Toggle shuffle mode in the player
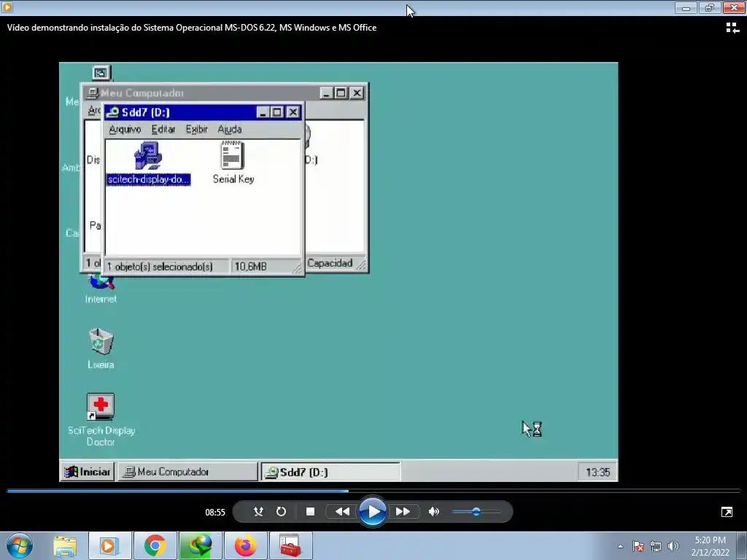 (258, 511)
